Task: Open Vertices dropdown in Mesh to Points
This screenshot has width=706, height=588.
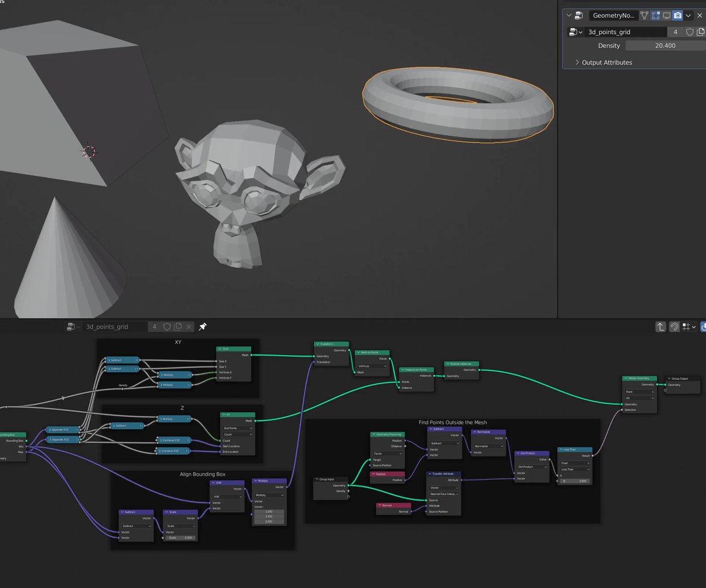Action: pyautogui.click(x=372, y=366)
